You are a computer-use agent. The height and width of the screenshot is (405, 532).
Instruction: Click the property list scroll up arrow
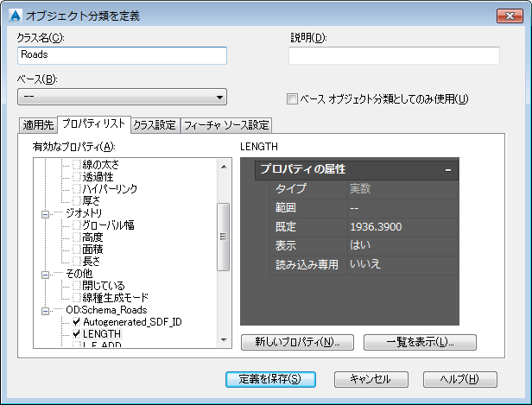pyautogui.click(x=224, y=167)
